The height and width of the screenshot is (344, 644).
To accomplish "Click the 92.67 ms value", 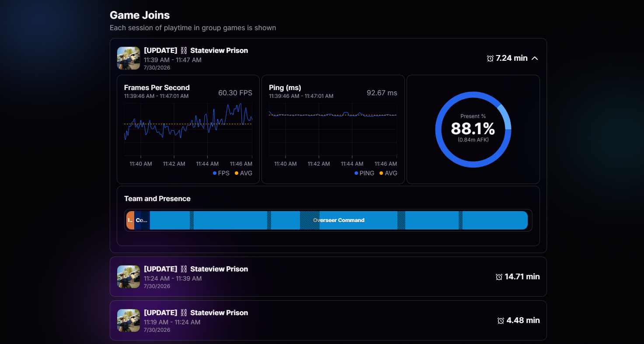I will pyautogui.click(x=382, y=93).
